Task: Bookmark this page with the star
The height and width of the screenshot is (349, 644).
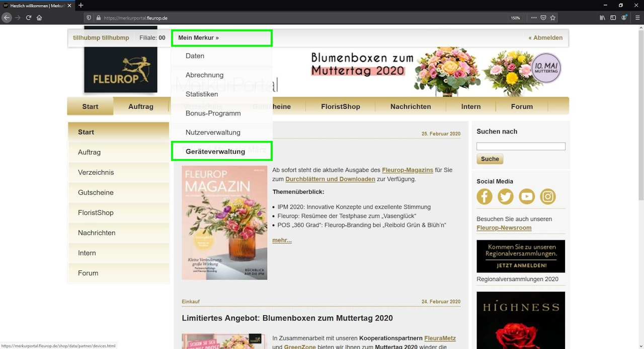Action: (553, 18)
